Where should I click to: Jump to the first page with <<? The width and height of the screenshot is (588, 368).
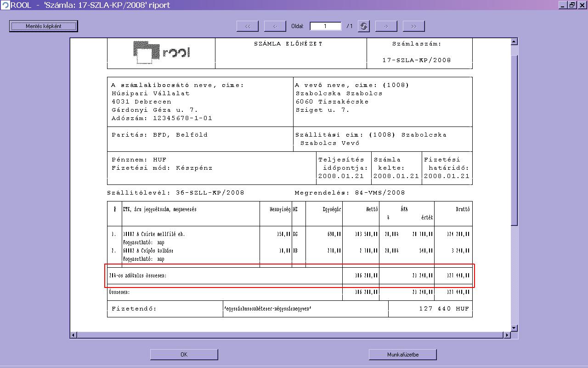click(248, 26)
